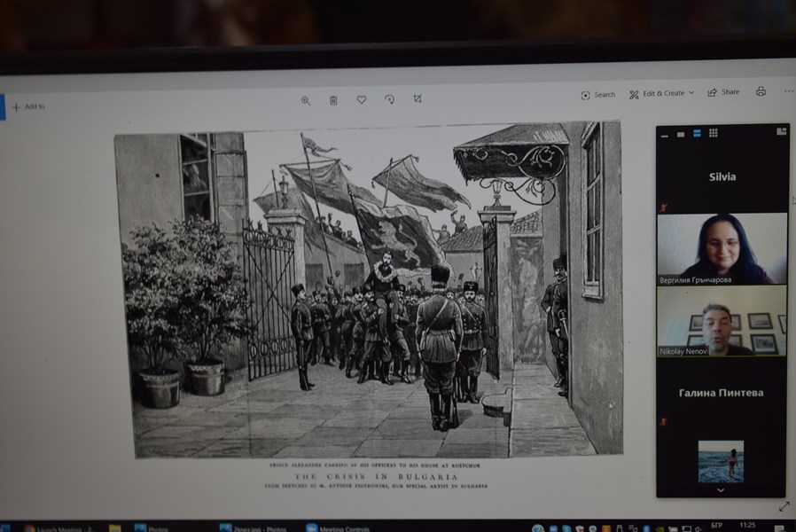Click the zoom magnifier icon in Photos toolbar
The image size is (796, 532).
(306, 100)
